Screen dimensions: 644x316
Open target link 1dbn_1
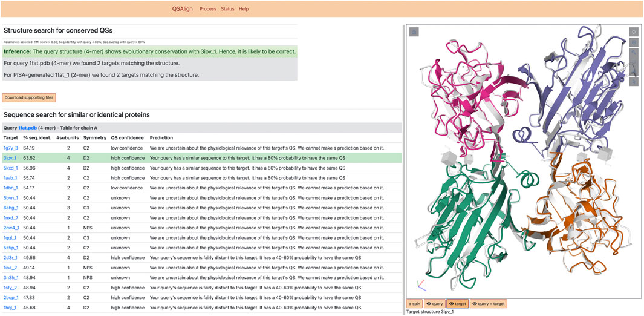(11, 188)
